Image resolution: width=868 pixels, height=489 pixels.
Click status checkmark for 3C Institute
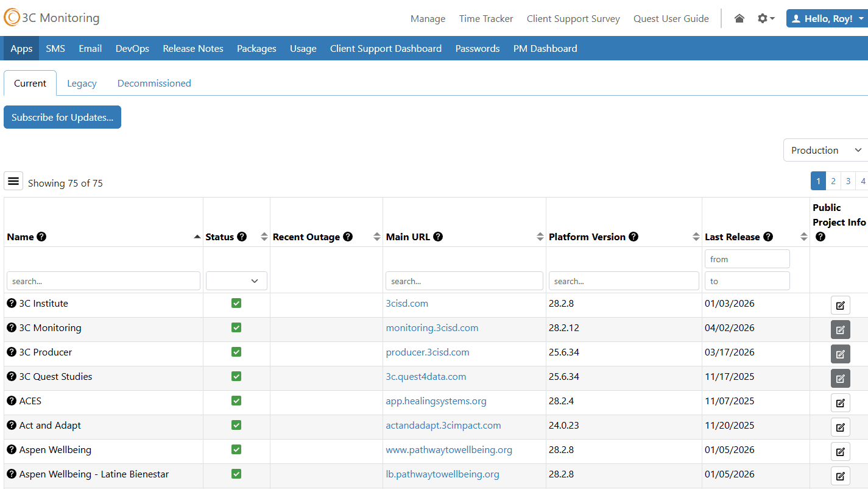(236, 303)
